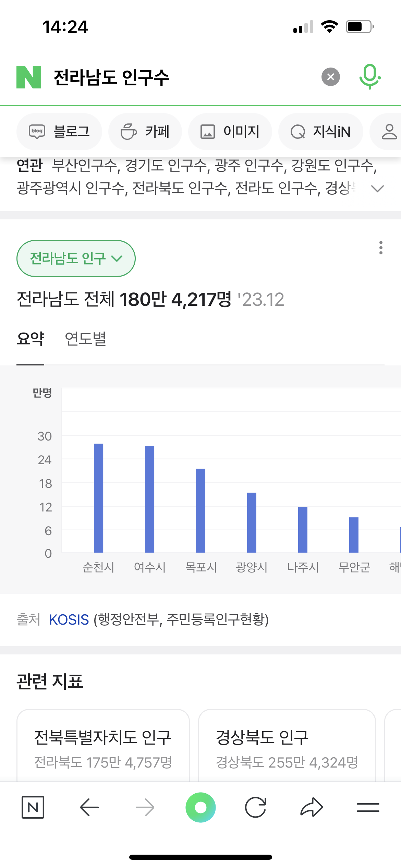Tap the green circle assistant button
This screenshot has width=401, height=868.
(x=200, y=807)
